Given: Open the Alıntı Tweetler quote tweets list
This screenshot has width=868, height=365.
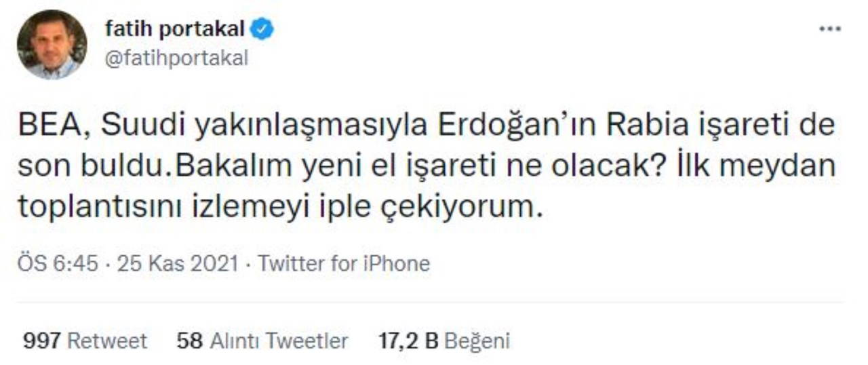Looking at the screenshot, I should [x=278, y=341].
